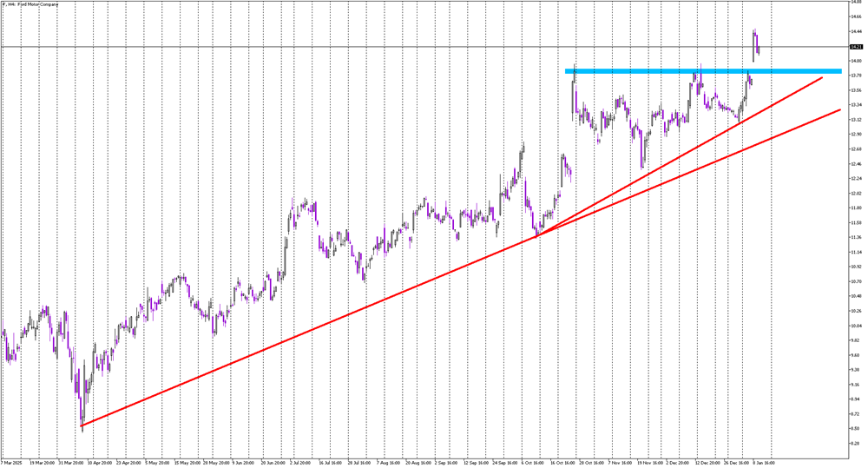This screenshot has width=868, height=468.
Task: Click the latest candle above the blue line
Action: (755, 42)
